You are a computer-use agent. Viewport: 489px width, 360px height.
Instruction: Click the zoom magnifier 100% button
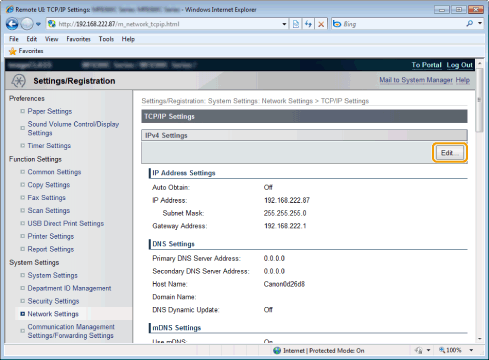(450, 350)
